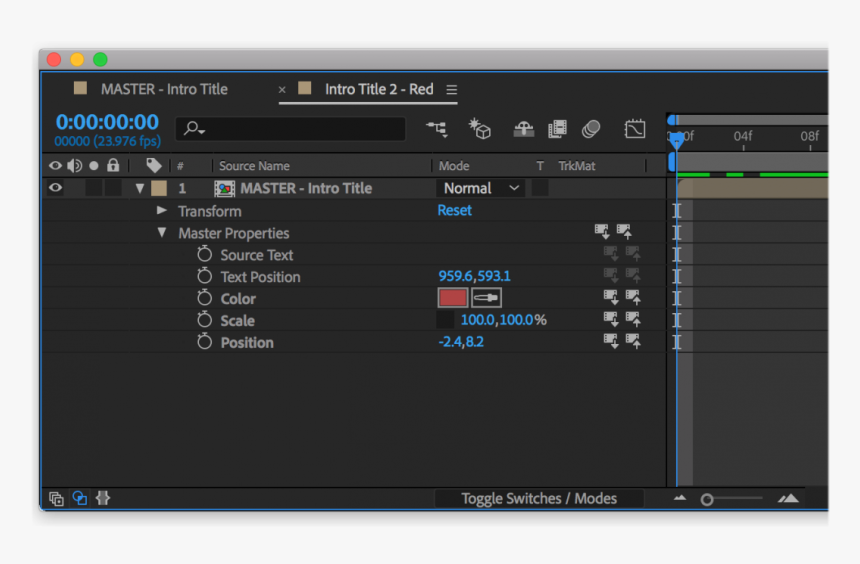860x564 pixels.
Task: Open the Graph Editor
Action: click(635, 129)
